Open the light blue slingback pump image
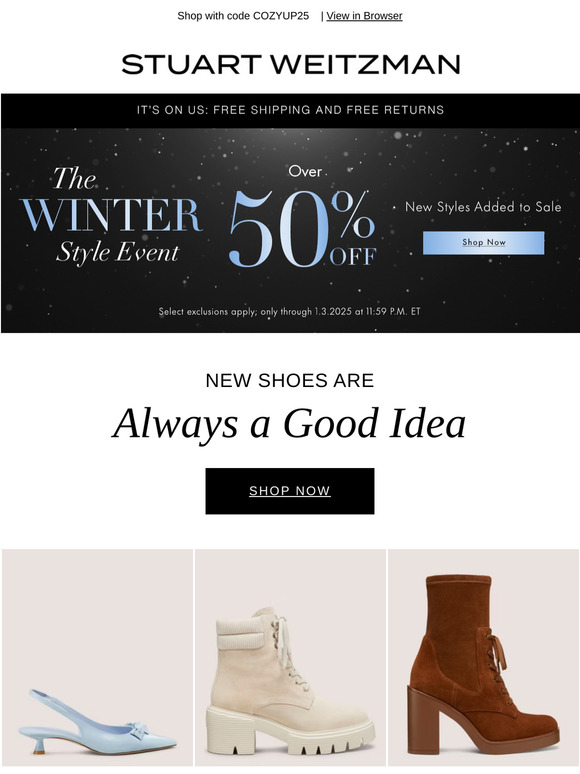Image resolution: width=580 pixels, height=774 pixels. (x=97, y=657)
